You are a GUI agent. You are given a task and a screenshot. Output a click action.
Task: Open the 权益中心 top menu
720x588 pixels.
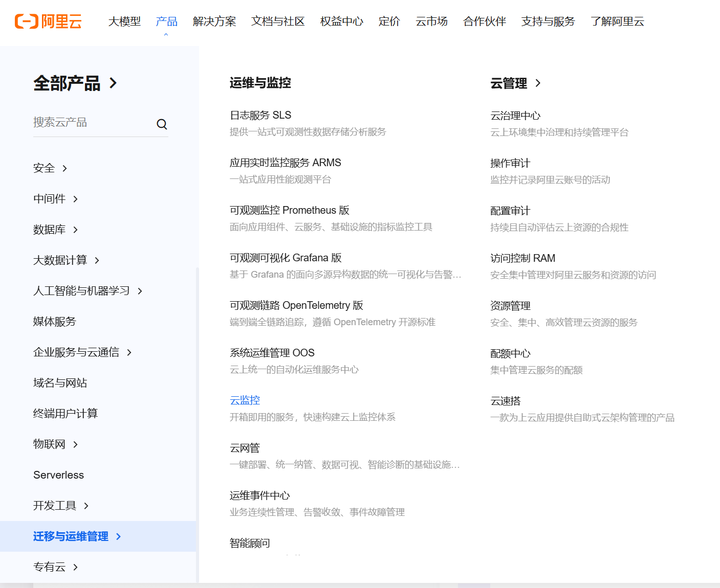[341, 21]
